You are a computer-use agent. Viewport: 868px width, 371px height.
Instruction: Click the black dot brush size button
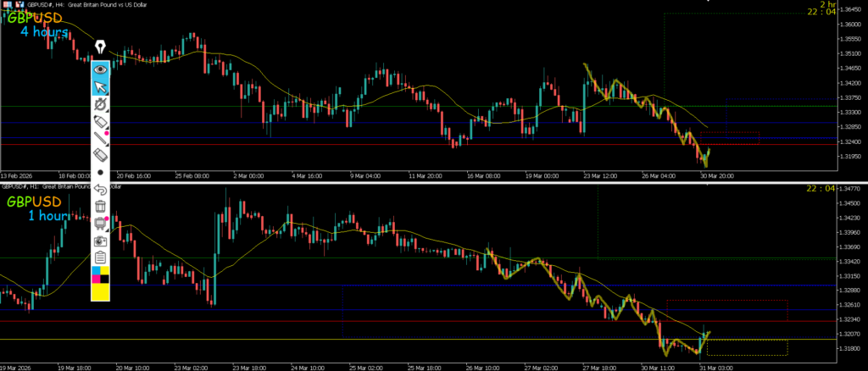coord(101,172)
